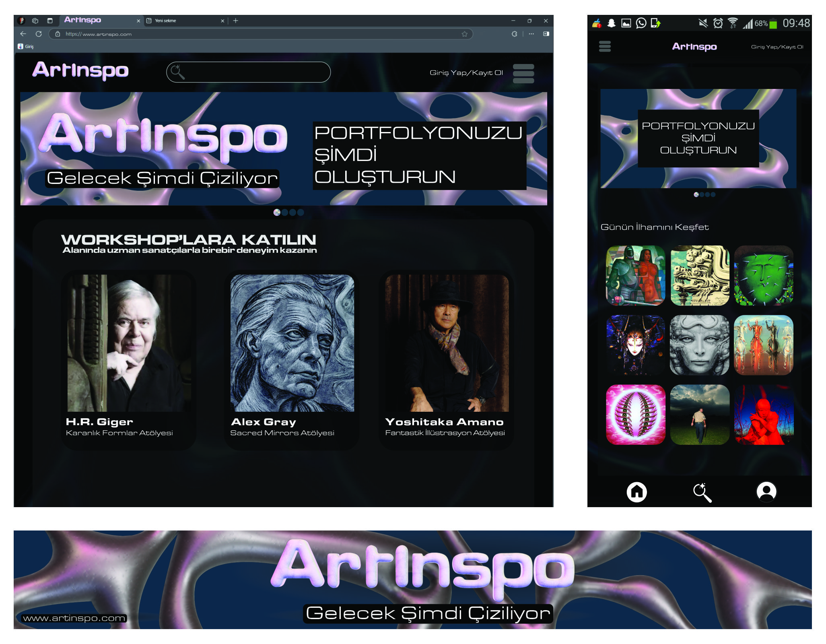Open the mobile hamburger menu
This screenshot has height=644, width=826.
point(605,47)
